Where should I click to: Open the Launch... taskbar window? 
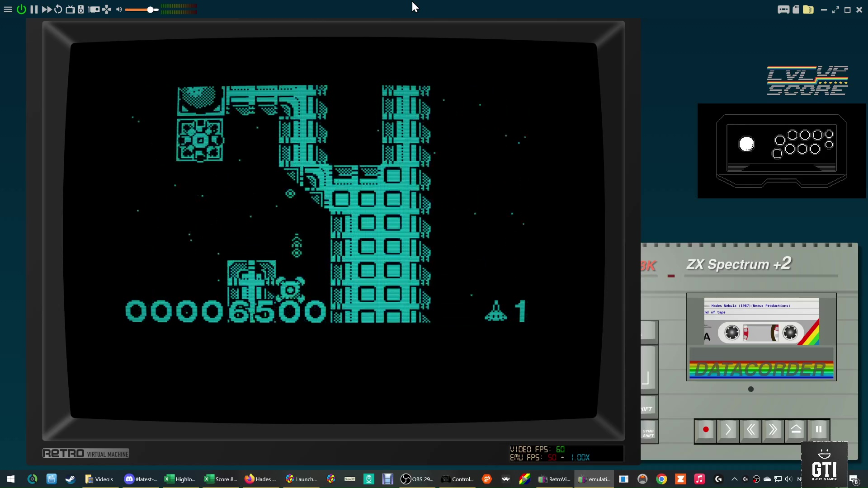[301, 479]
